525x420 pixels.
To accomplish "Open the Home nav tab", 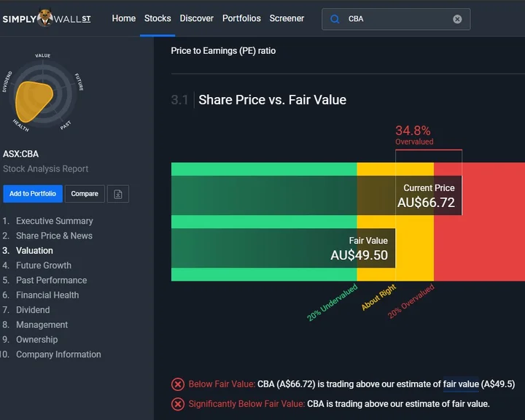I will (123, 18).
